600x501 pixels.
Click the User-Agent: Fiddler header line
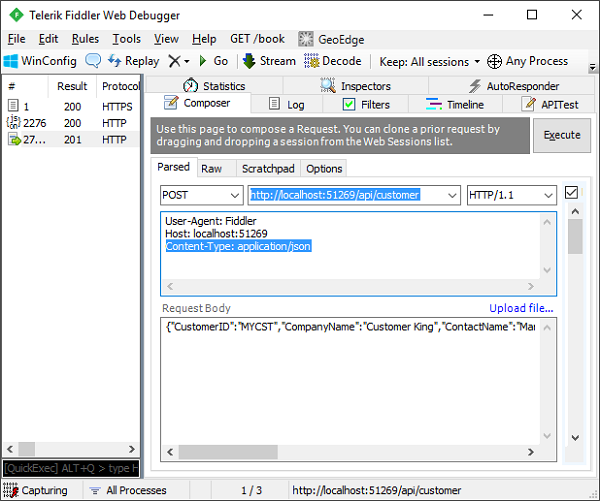[x=210, y=221]
